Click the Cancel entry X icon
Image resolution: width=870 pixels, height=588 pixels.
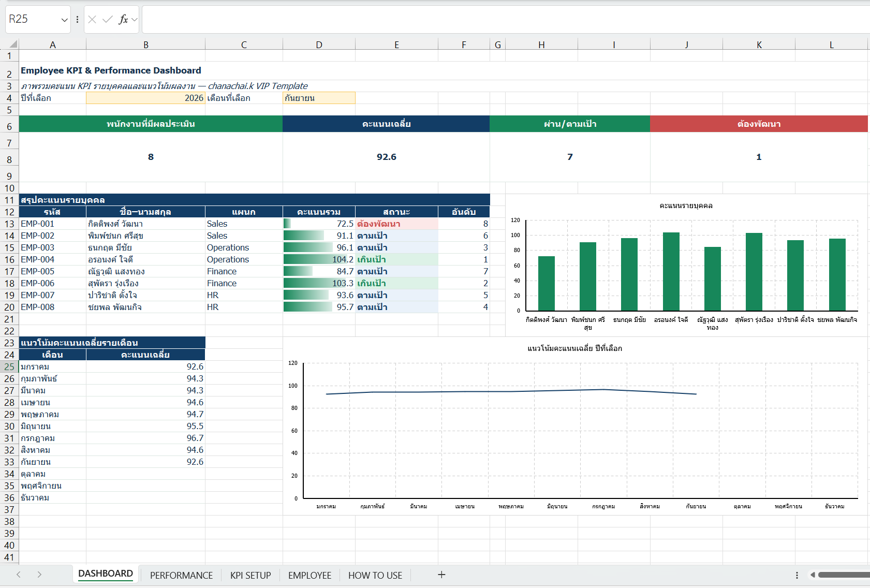pyautogui.click(x=92, y=20)
